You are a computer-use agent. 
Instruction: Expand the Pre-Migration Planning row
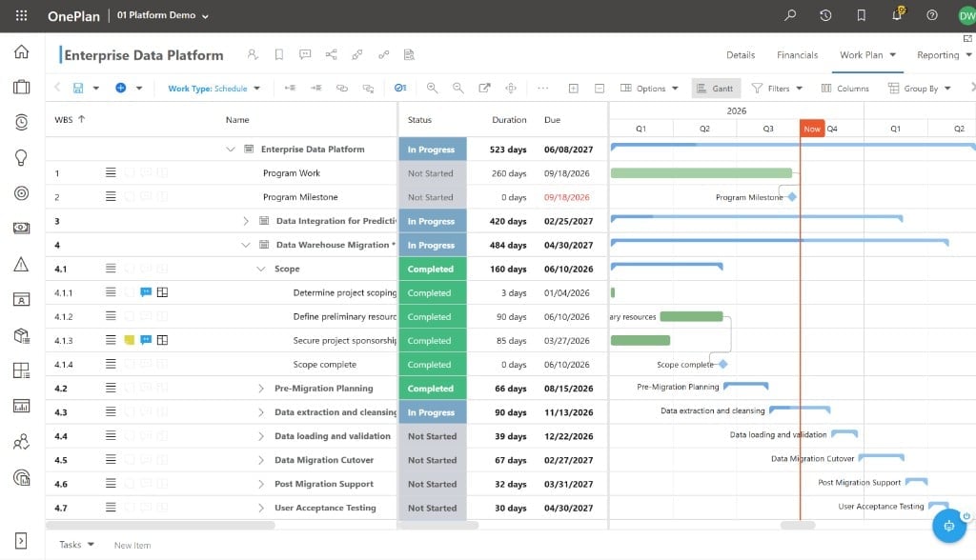click(x=261, y=389)
